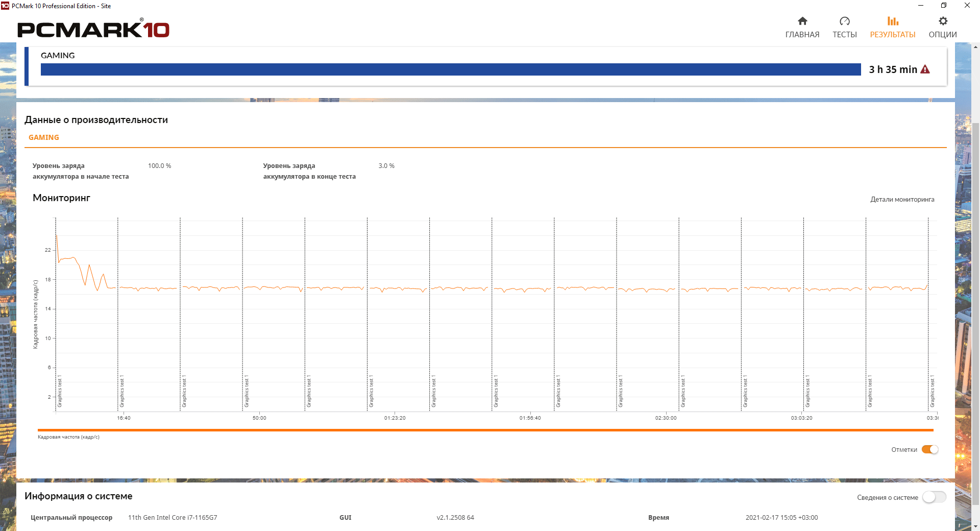
Task: Toggle the Отметки markers switch off
Action: [930, 449]
